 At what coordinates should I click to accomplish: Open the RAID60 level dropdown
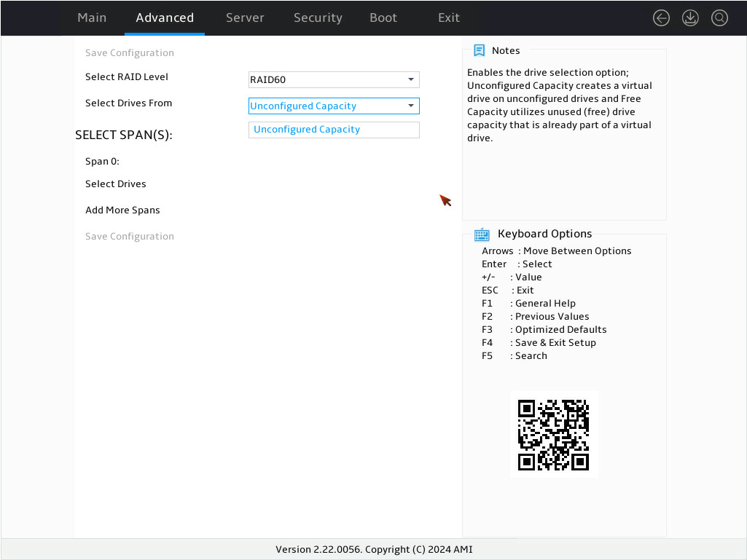[x=334, y=79]
